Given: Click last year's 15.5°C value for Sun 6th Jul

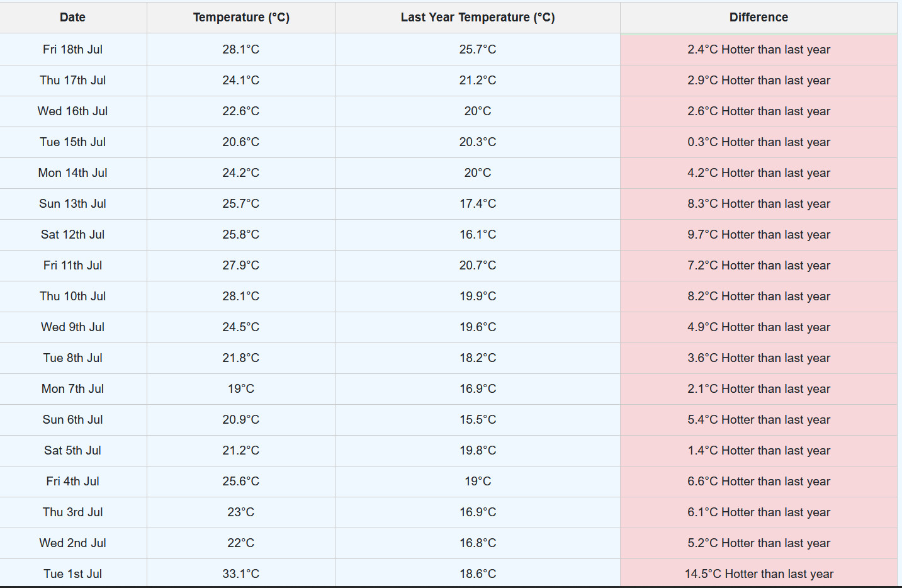Looking at the screenshot, I should click(478, 419).
